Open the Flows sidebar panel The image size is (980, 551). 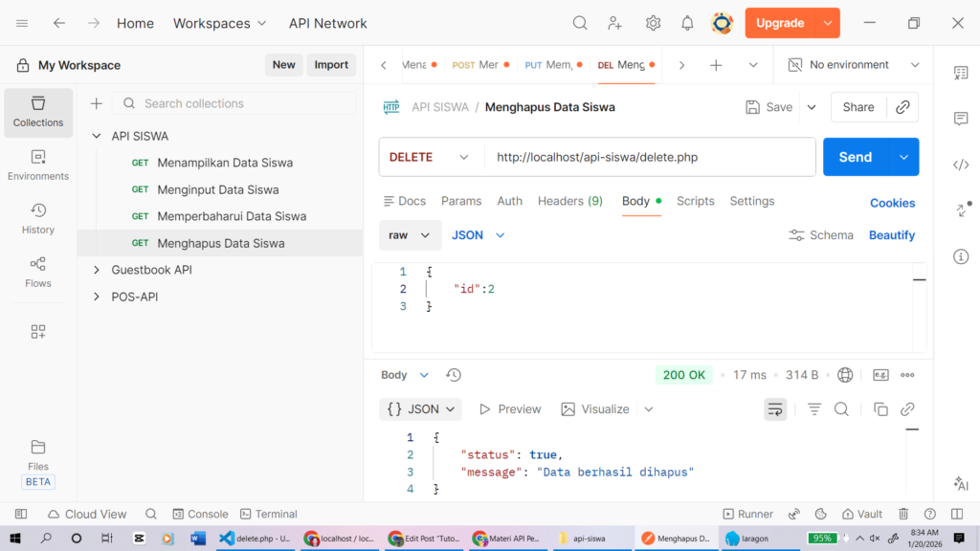click(38, 272)
